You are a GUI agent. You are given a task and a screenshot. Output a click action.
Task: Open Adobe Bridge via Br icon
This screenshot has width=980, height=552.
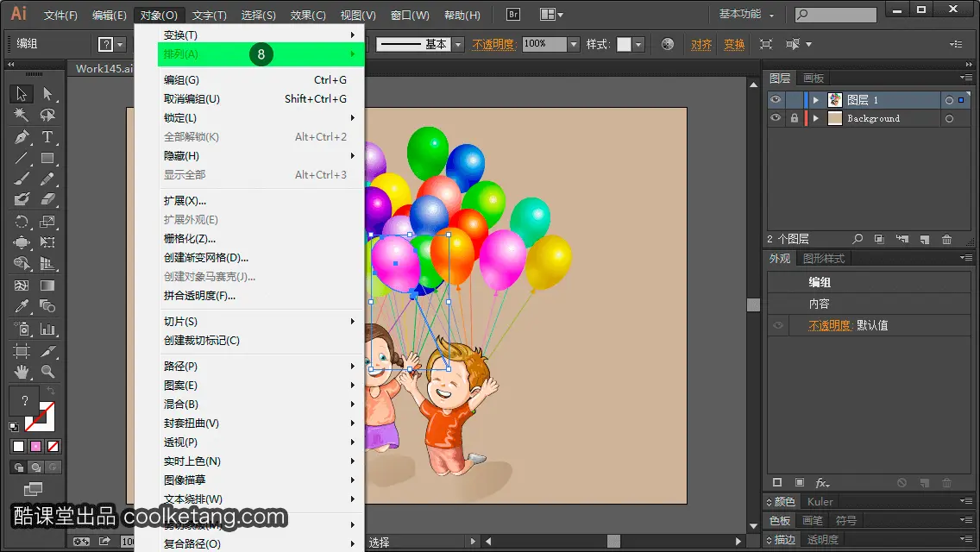click(513, 14)
